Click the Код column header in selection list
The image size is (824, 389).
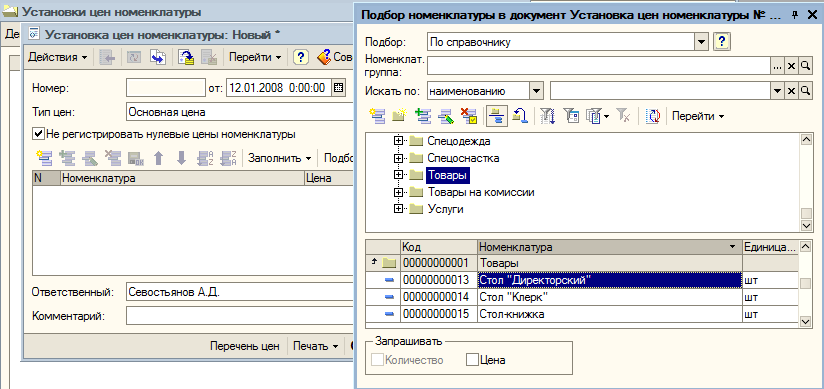pyautogui.click(x=439, y=247)
